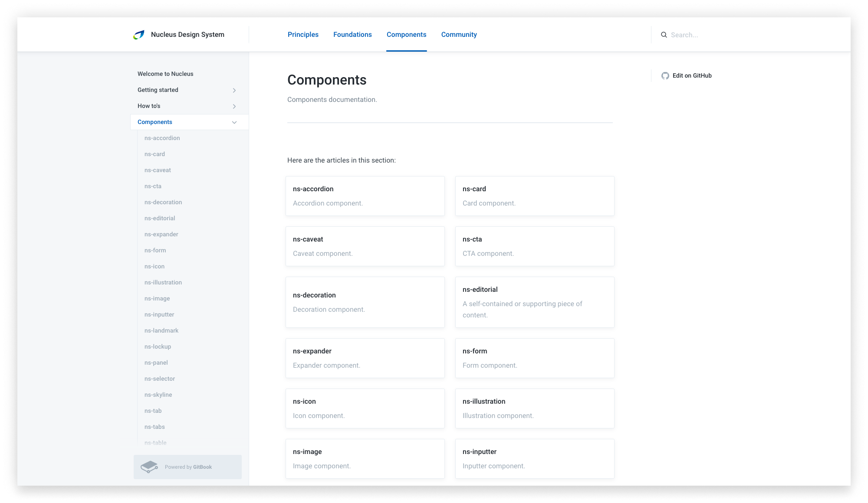Open the ns-accordion article card

(x=365, y=196)
